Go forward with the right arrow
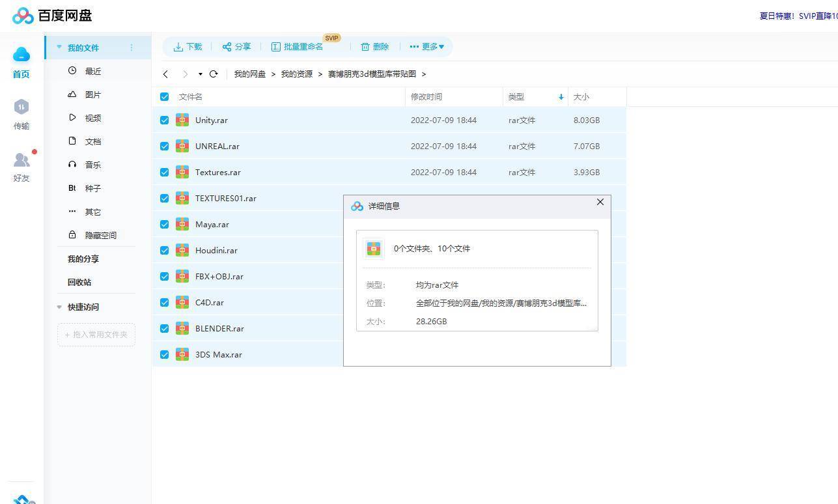838x504 pixels. coord(186,74)
